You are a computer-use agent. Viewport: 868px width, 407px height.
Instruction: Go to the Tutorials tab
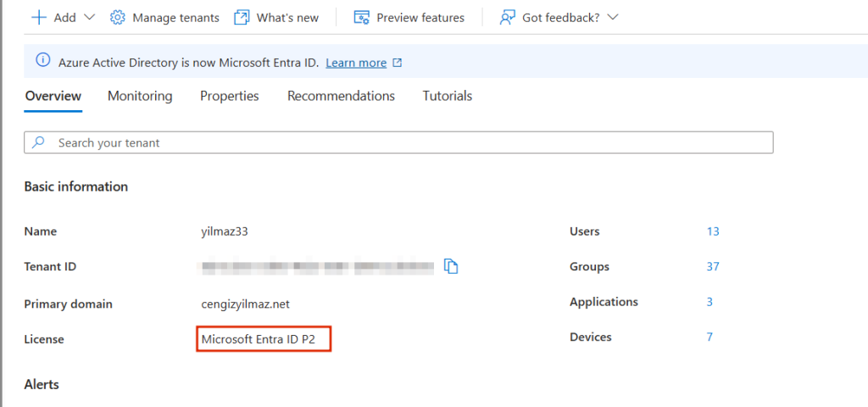447,96
